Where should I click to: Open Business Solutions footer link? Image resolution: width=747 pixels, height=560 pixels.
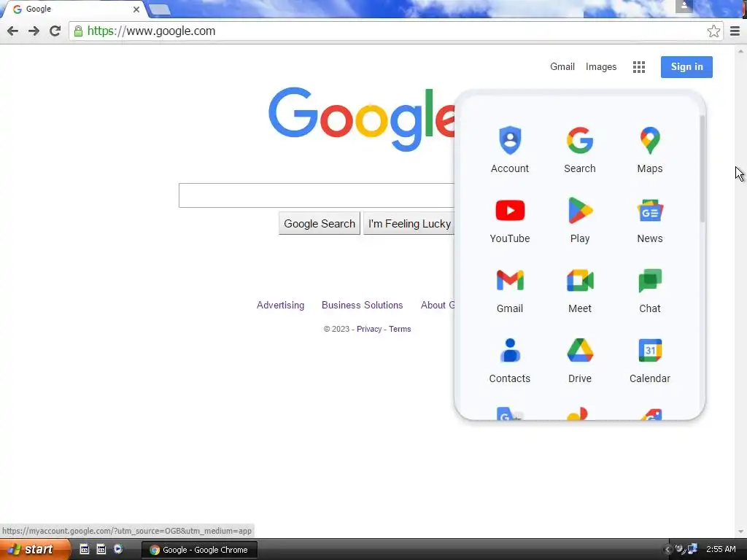click(x=362, y=305)
